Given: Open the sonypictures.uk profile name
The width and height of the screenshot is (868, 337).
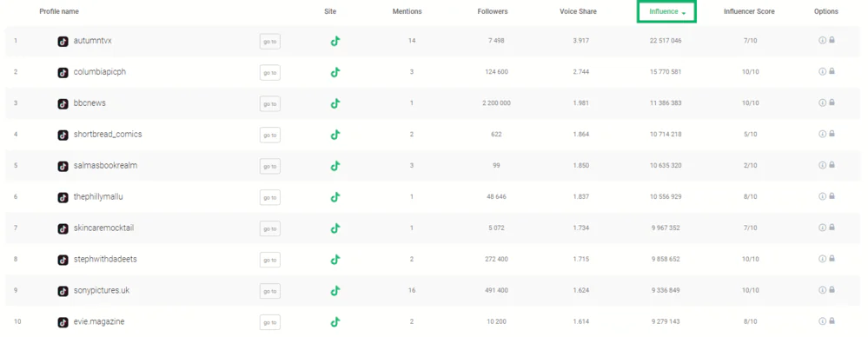Looking at the screenshot, I should point(102,290).
